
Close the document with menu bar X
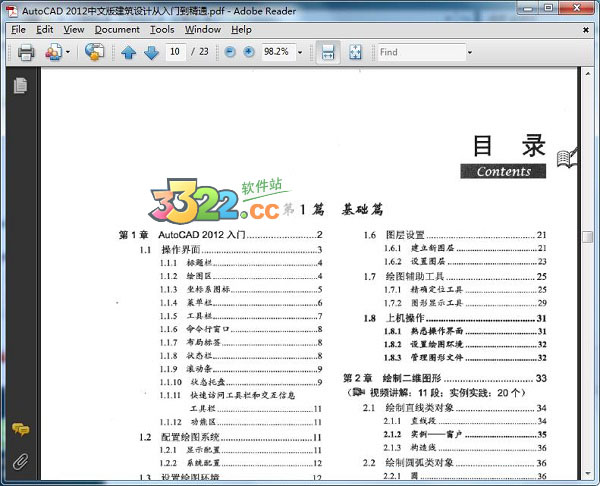pyautogui.click(x=585, y=30)
